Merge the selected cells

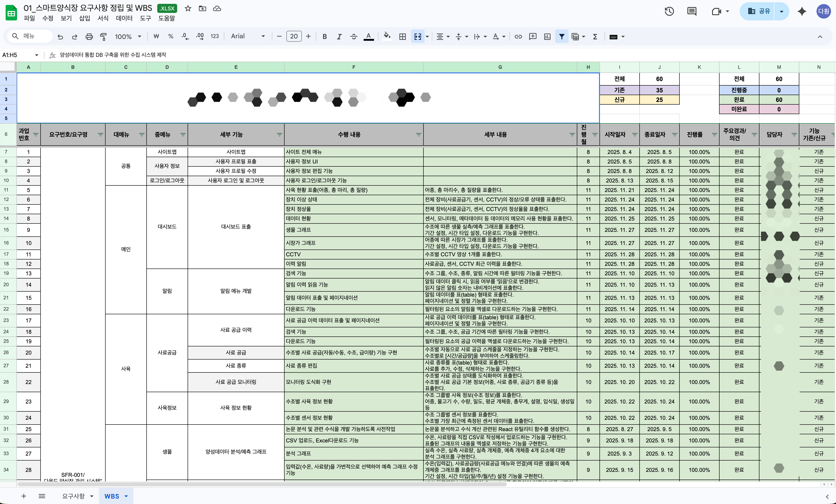coord(418,36)
